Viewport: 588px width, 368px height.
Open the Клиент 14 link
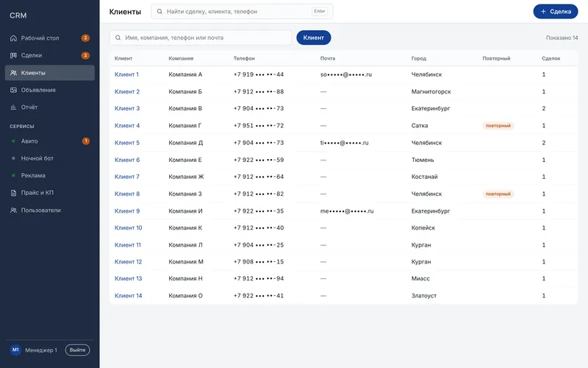(128, 296)
